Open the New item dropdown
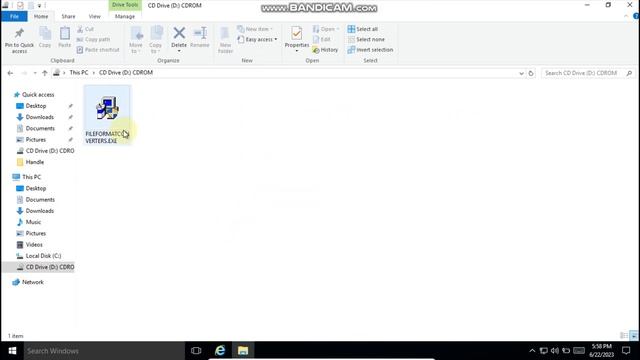This screenshot has height=360, width=640. (x=255, y=29)
